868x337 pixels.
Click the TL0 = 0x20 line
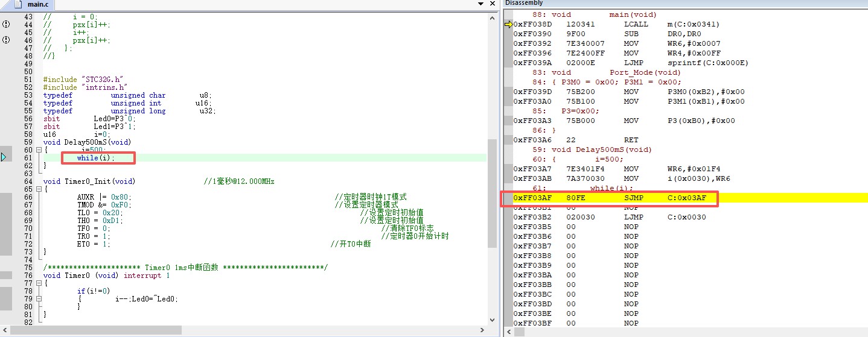click(x=100, y=212)
